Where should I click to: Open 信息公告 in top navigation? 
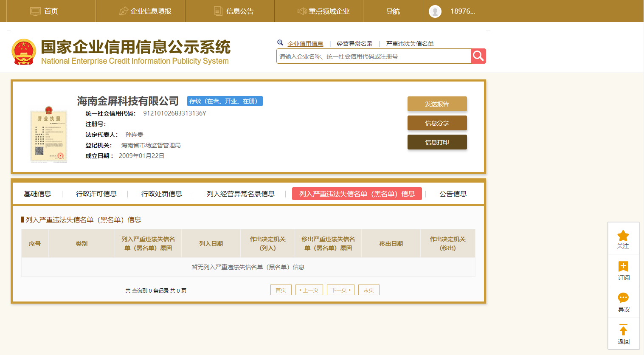tap(240, 11)
